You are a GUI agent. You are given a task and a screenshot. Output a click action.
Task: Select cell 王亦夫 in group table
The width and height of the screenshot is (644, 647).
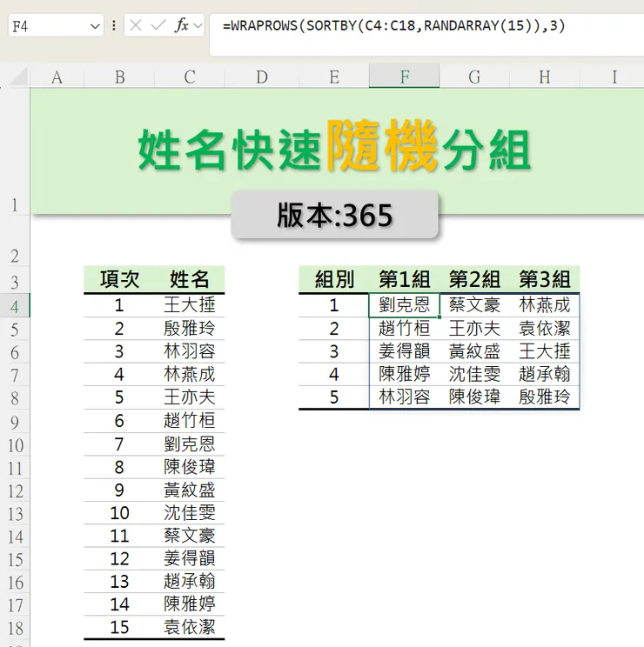(474, 329)
